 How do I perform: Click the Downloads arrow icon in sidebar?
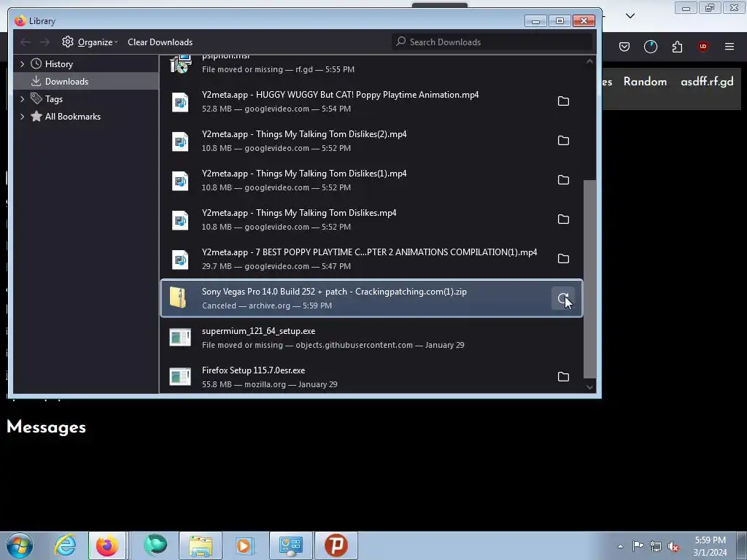pos(36,81)
